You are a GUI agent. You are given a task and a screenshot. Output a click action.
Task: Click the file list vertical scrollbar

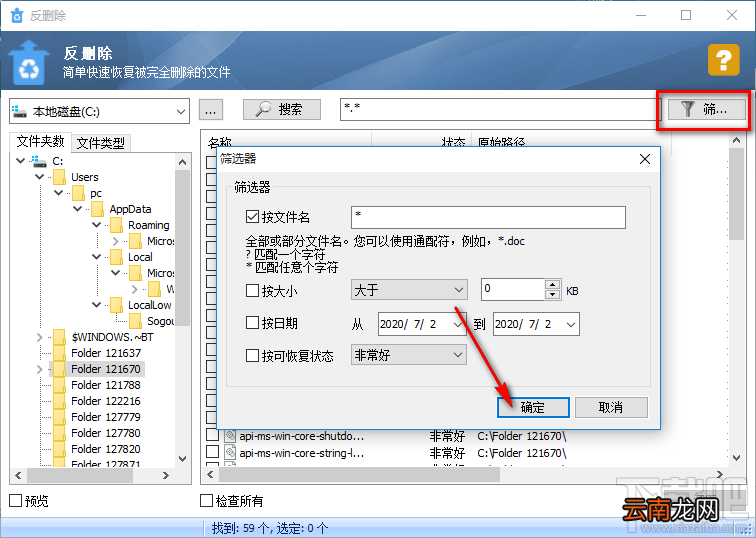736,194
